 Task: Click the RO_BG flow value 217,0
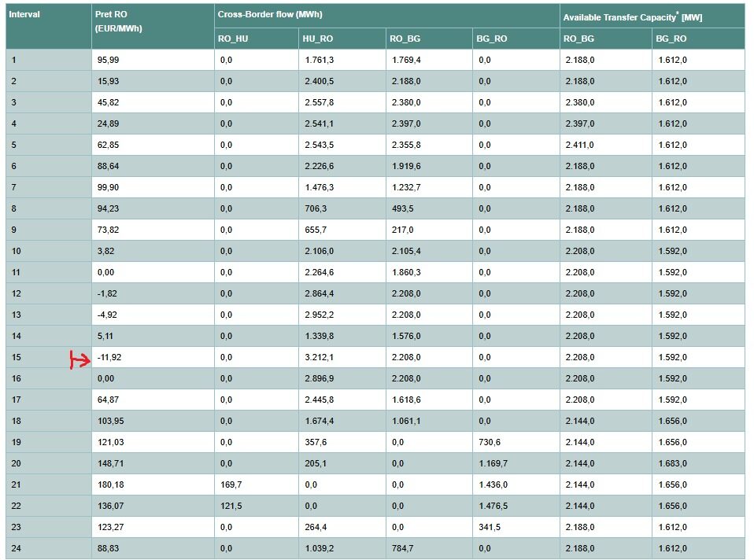click(401, 230)
